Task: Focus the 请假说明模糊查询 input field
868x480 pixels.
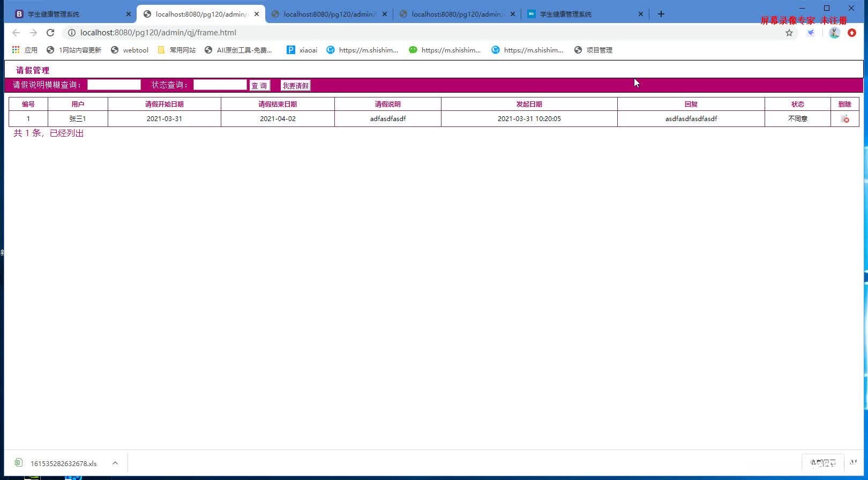Action: (x=114, y=85)
